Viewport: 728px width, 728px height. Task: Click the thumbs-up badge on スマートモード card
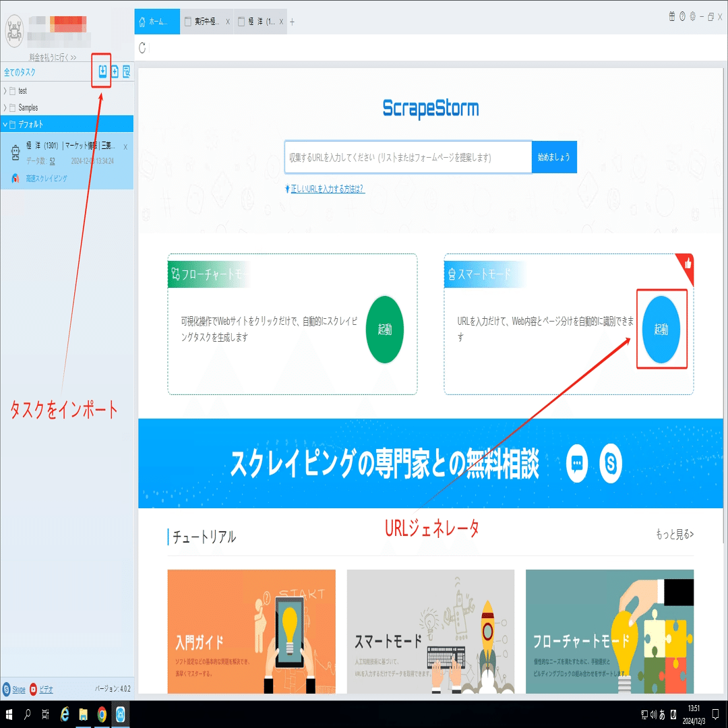pos(687,265)
